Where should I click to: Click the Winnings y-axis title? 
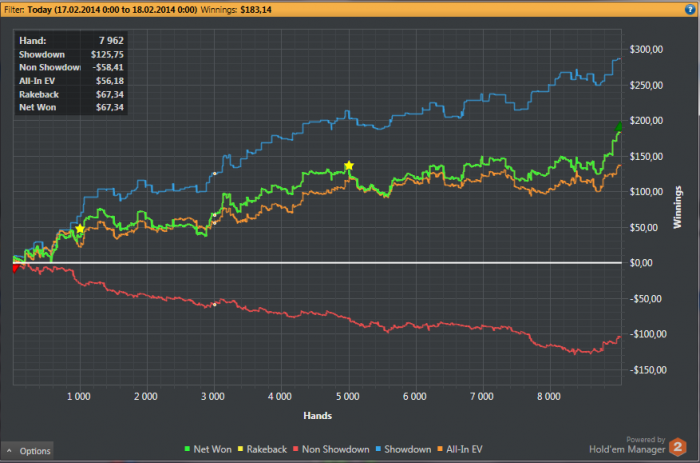point(677,207)
